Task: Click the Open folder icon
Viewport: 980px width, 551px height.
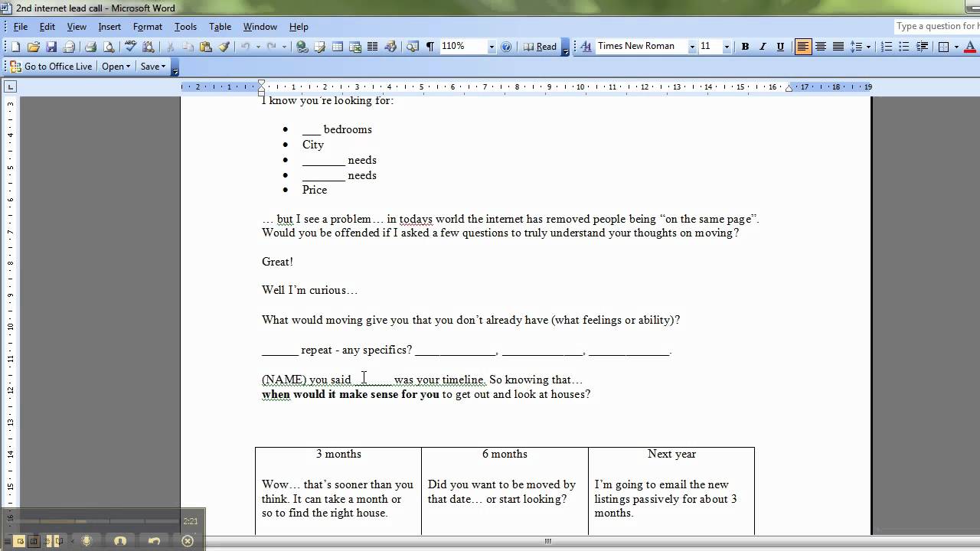Action: click(x=33, y=47)
